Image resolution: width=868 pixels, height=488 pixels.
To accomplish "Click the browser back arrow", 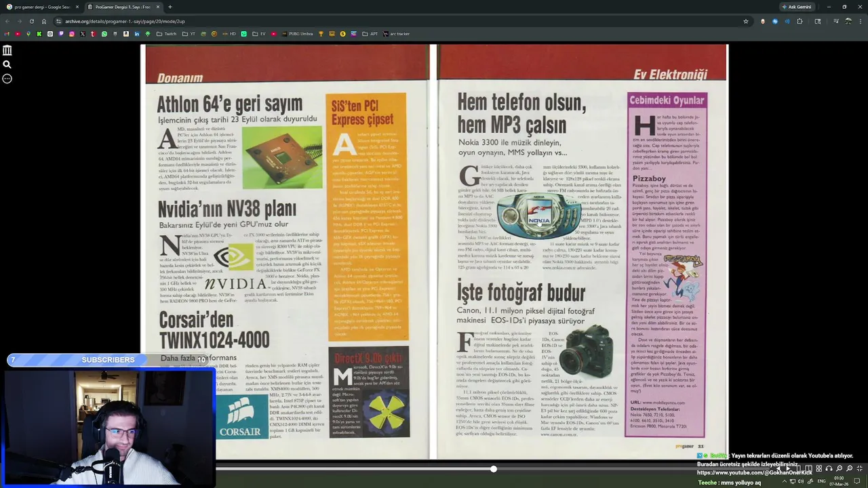I will (x=7, y=21).
